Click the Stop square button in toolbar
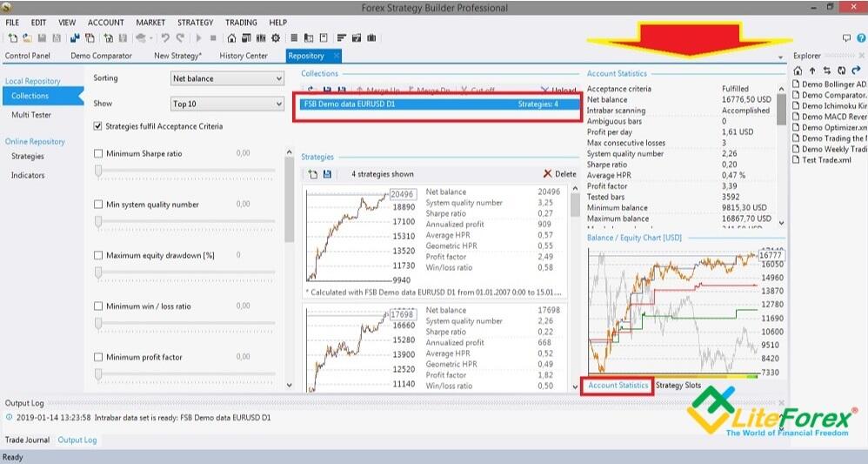The image size is (868, 464). (213, 37)
